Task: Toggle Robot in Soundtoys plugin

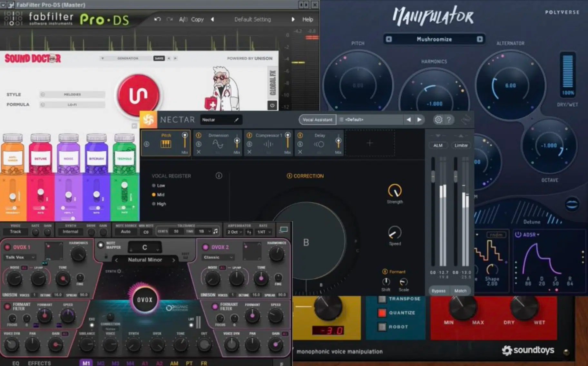Action: (382, 327)
